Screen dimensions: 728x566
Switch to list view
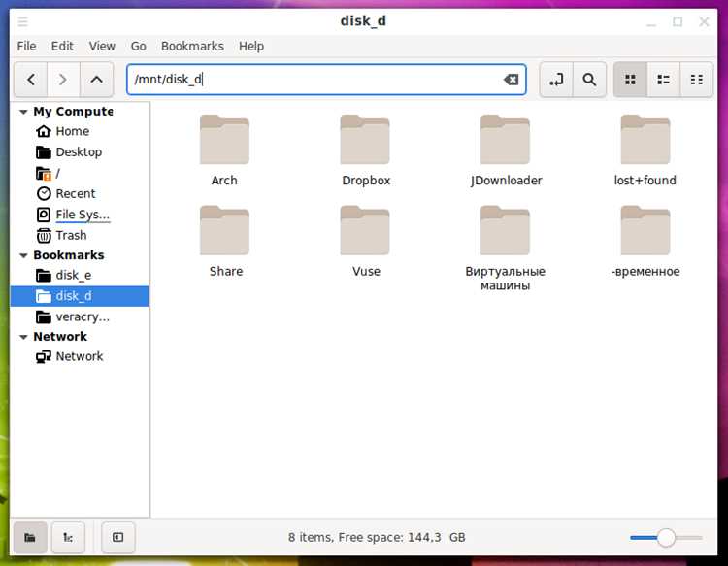(664, 80)
